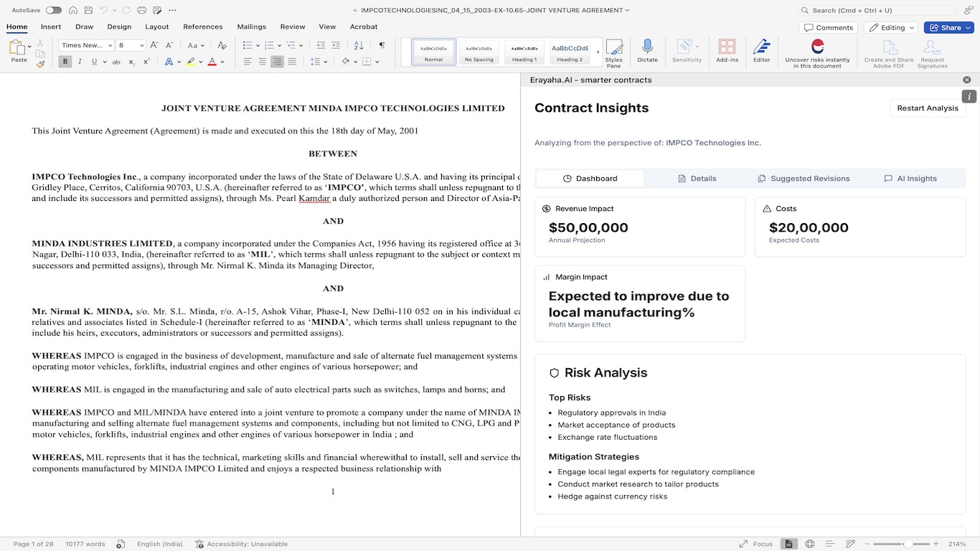
Task: Apply the Heading 1 style
Action: [x=524, y=51]
